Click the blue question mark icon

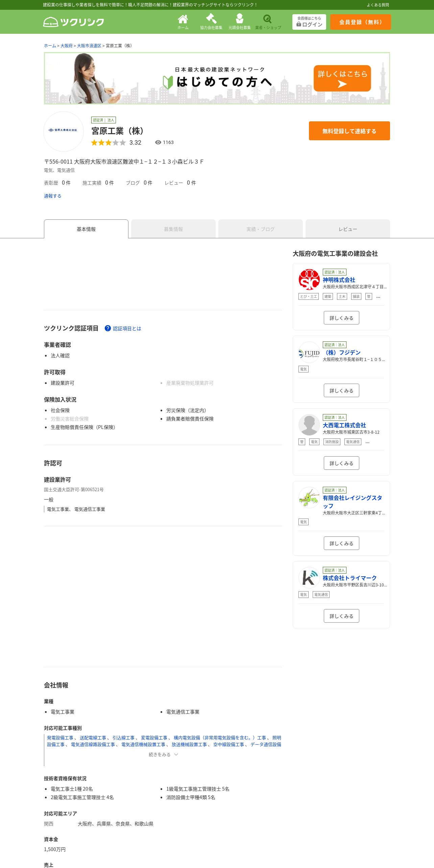point(108,328)
